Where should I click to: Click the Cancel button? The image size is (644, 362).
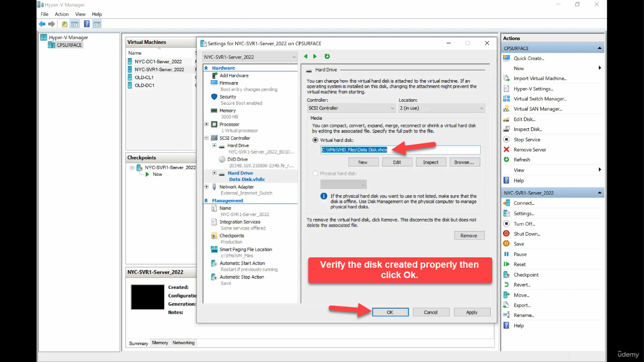click(x=431, y=312)
